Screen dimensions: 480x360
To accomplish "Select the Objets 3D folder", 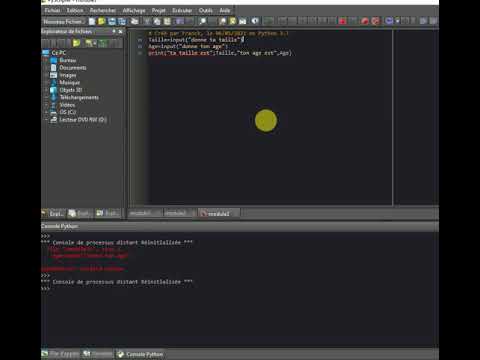I will click(x=71, y=90).
